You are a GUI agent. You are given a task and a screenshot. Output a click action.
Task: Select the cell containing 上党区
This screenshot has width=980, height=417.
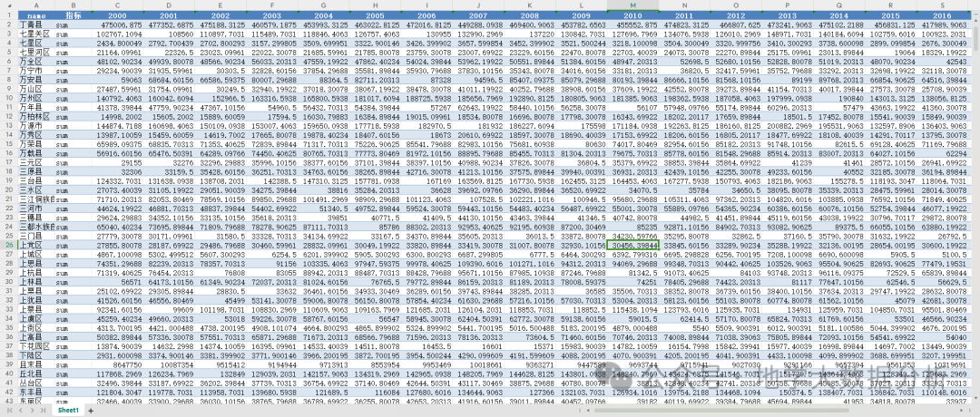click(36, 246)
